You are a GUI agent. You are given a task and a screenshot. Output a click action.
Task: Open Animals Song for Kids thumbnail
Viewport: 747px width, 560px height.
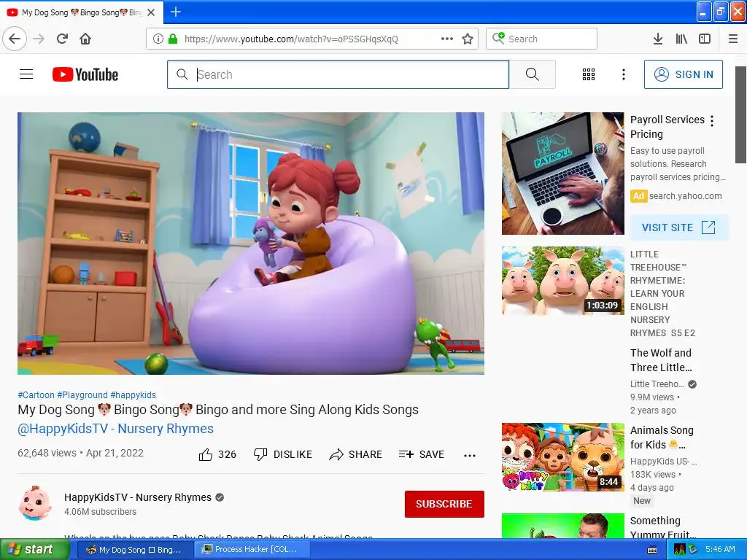tap(562, 457)
